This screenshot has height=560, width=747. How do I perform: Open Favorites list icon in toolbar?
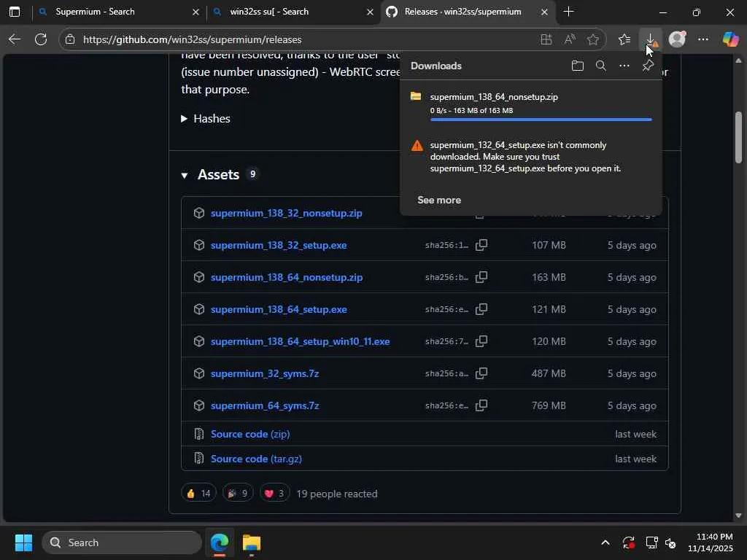pyautogui.click(x=624, y=39)
